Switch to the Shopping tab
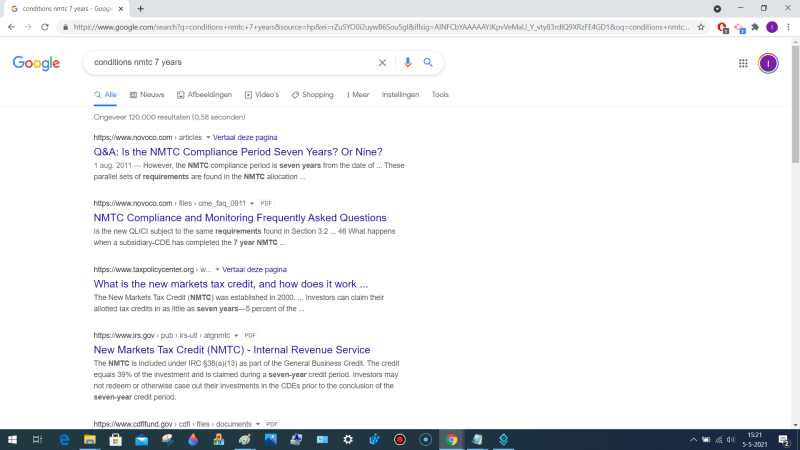Screen dimensions: 800x450 (x=313, y=95)
